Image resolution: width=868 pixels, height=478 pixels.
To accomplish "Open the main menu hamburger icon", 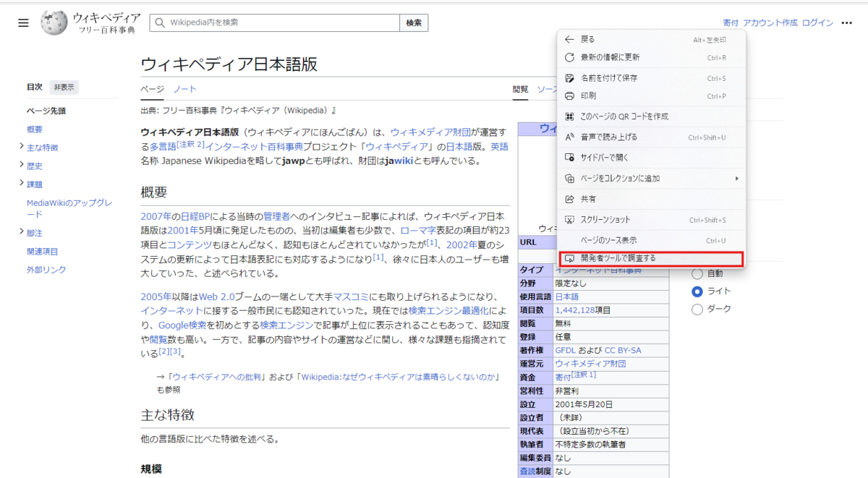I will pos(23,22).
